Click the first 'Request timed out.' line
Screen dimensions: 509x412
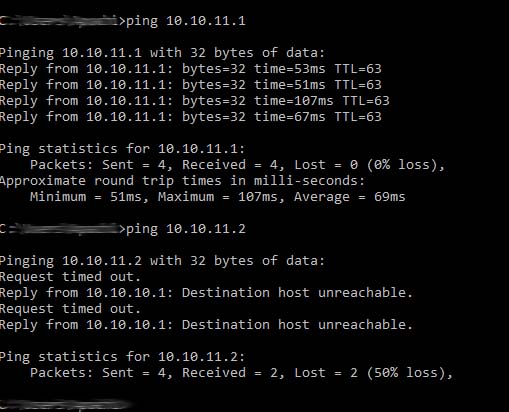coord(70,277)
